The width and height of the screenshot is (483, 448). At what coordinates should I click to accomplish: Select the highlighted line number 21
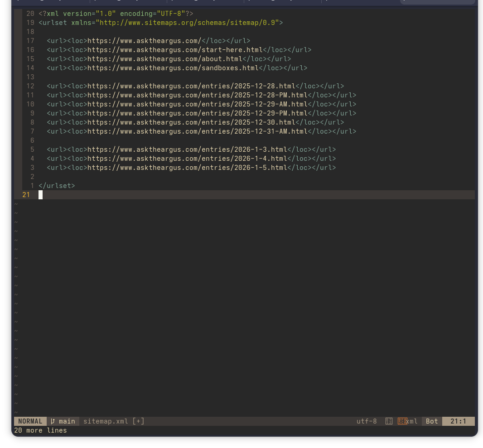point(26,195)
